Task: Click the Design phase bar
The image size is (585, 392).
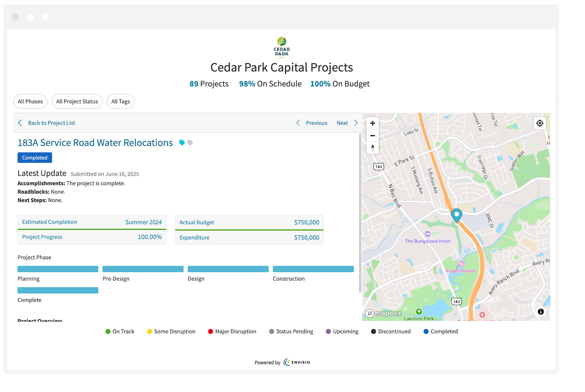Action: coord(228,269)
